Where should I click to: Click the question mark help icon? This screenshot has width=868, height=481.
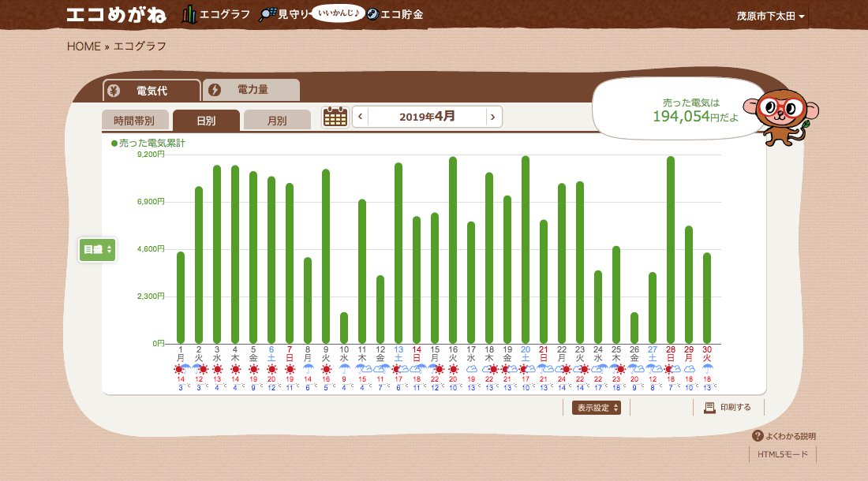pos(758,436)
